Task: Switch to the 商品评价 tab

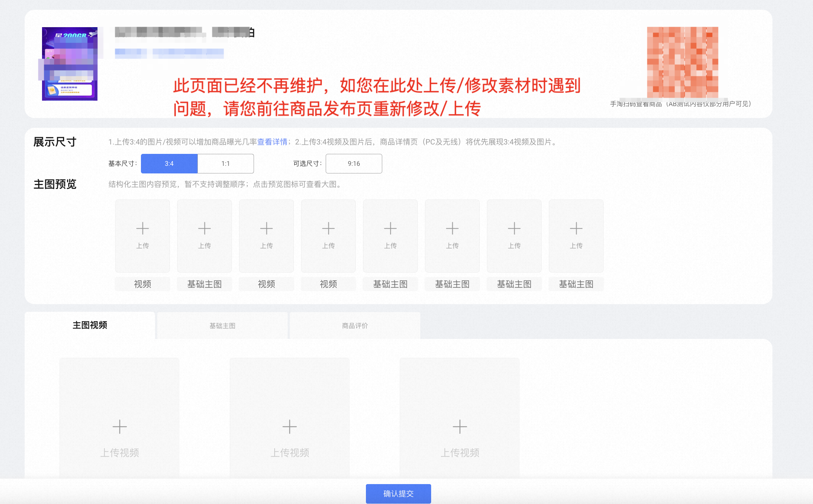Action: tap(355, 325)
